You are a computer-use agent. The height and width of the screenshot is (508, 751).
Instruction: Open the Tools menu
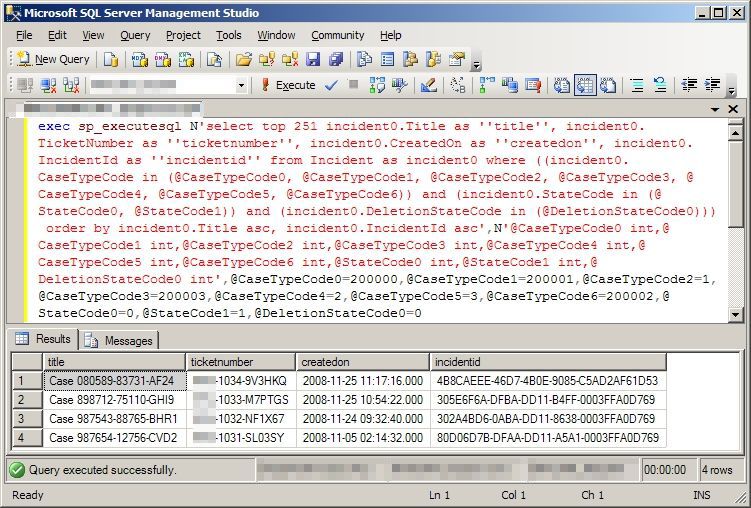pyautogui.click(x=228, y=35)
